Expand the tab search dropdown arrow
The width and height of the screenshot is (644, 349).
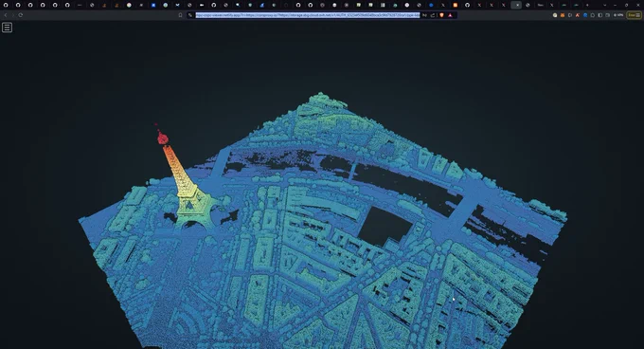(604, 5)
